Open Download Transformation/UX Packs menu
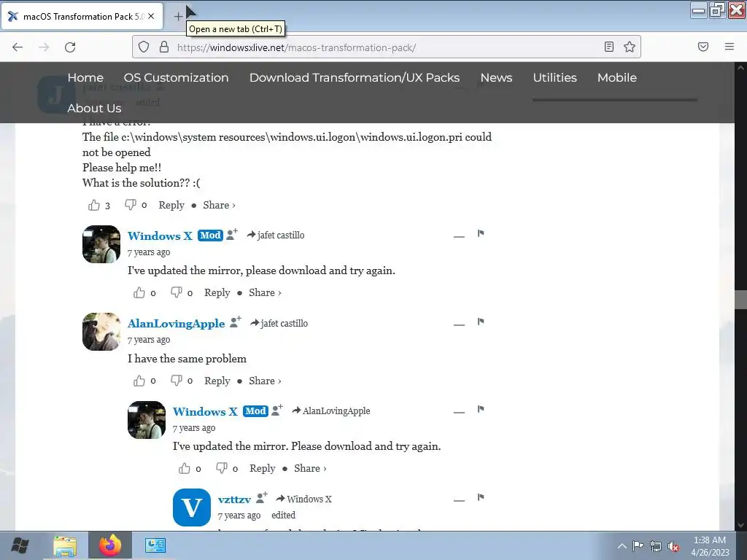747x560 pixels. 355,77
